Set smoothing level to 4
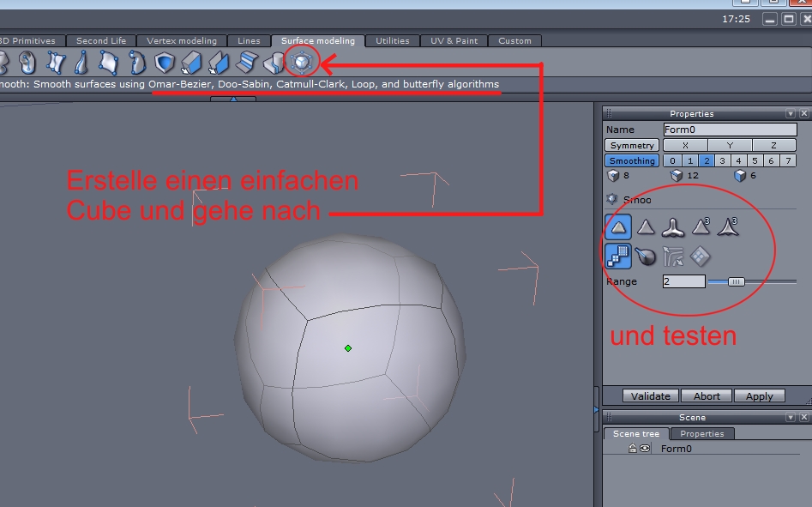Screen dimensions: 812x507 tap(739, 161)
